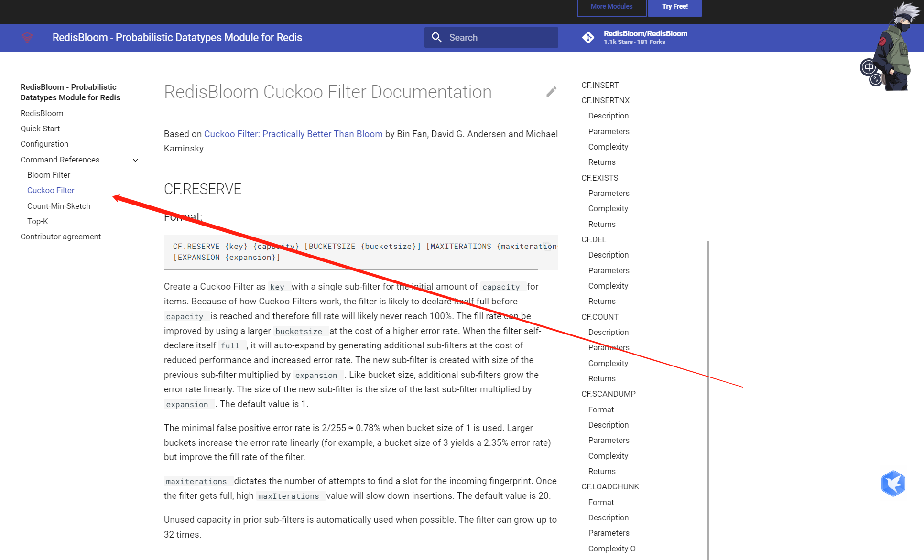
Task: Open the Count-Min-Sketch reference
Action: (x=59, y=206)
